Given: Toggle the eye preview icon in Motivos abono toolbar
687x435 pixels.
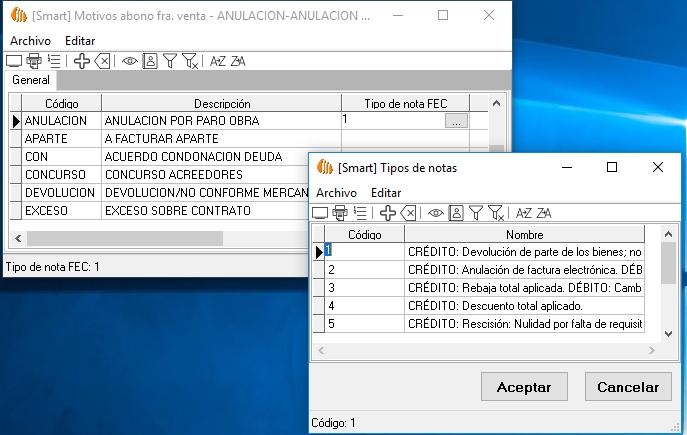Looking at the screenshot, I should [130, 61].
